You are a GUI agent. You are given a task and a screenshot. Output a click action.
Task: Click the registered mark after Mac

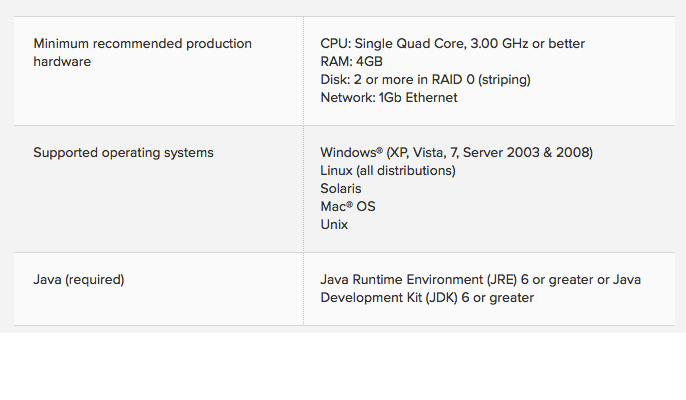point(349,204)
